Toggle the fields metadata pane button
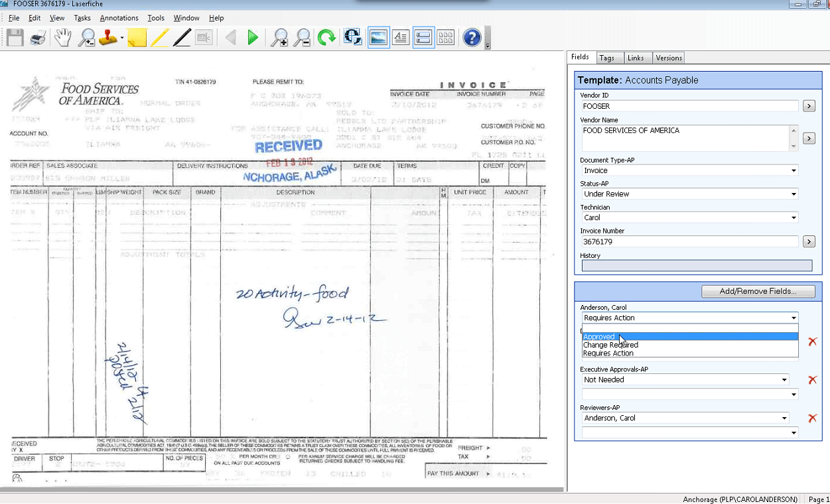This screenshot has height=504, width=830. [x=423, y=38]
